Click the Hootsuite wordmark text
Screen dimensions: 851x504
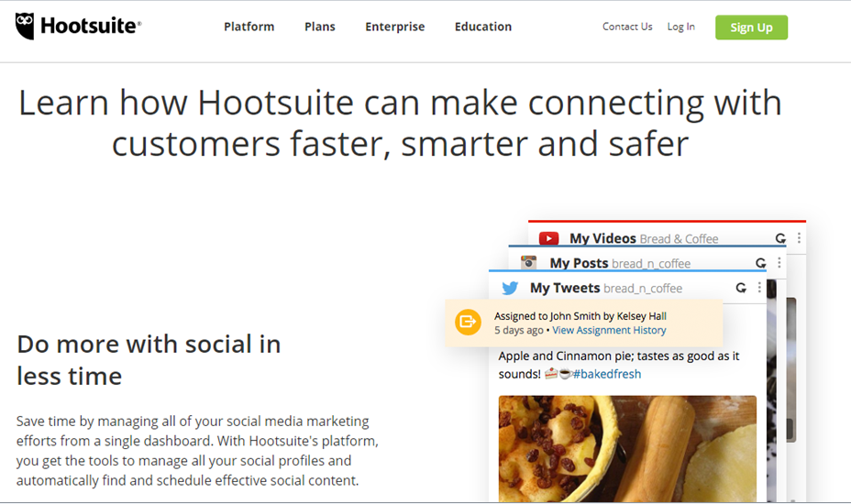point(90,26)
